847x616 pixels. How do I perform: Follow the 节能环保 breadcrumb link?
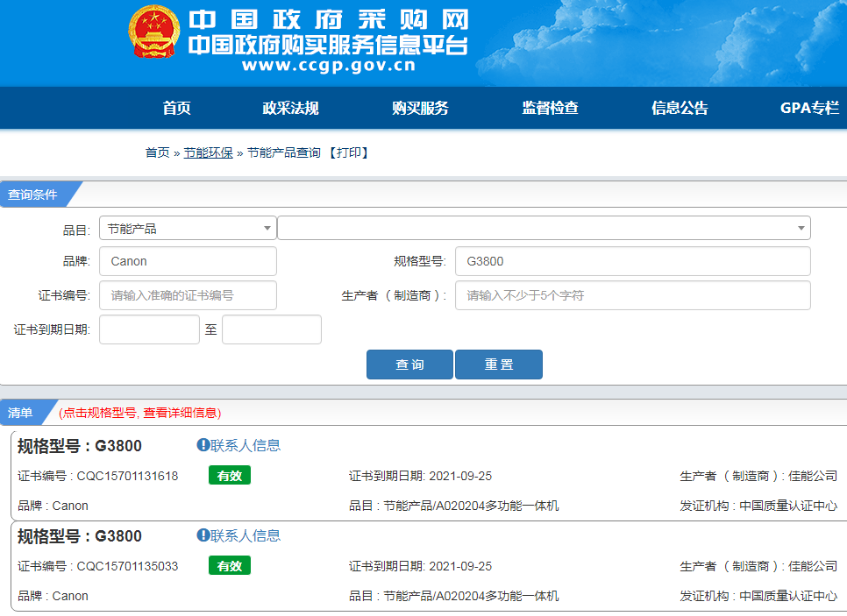pos(208,152)
